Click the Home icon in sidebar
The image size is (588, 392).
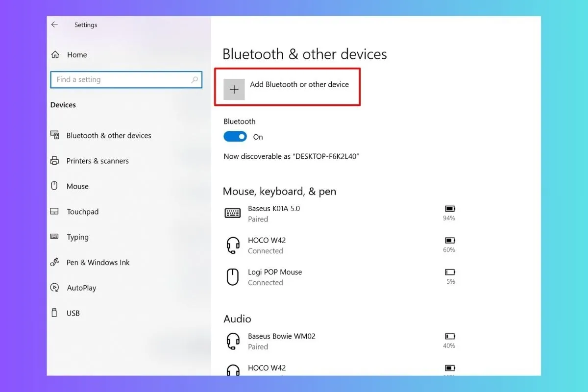pos(55,55)
